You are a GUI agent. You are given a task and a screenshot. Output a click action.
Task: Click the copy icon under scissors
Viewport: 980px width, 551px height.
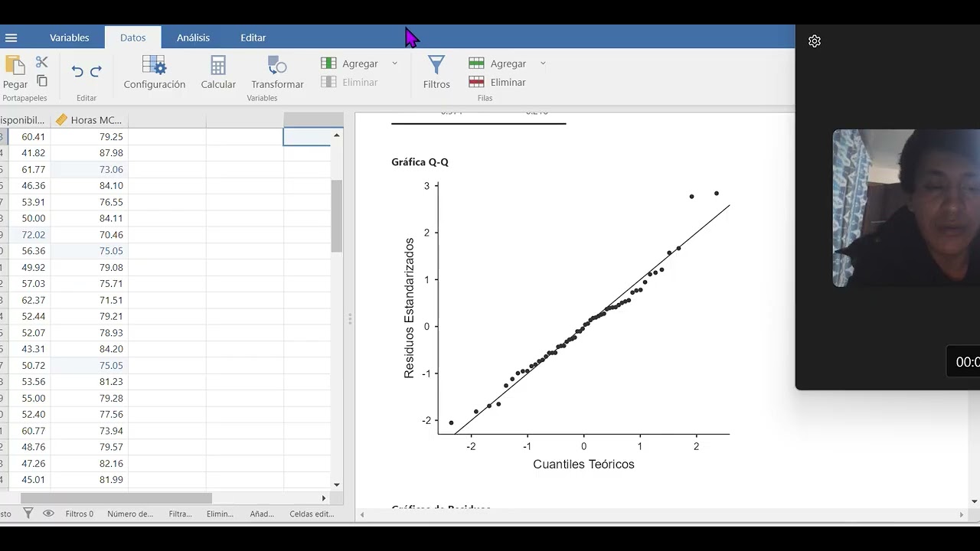pyautogui.click(x=42, y=80)
